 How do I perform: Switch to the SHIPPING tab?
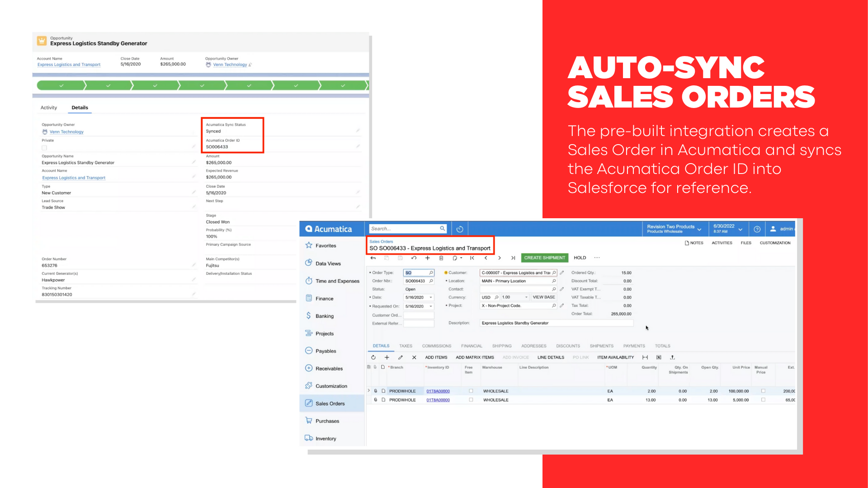[x=502, y=346]
